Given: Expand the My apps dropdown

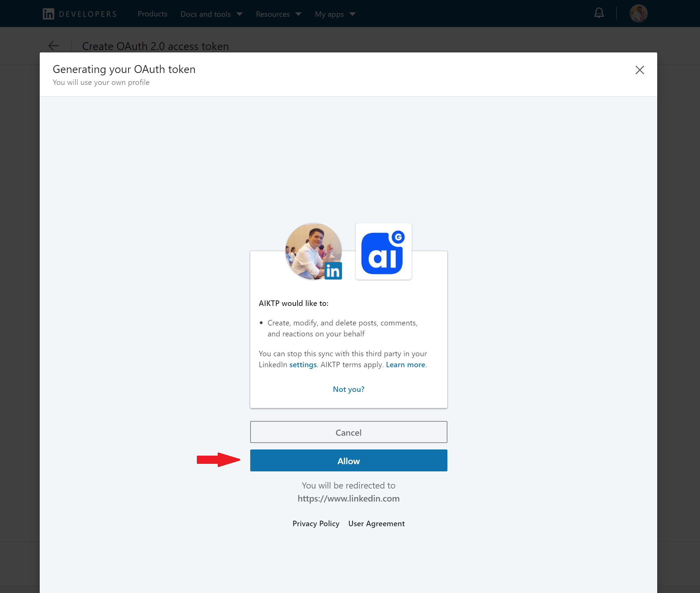Looking at the screenshot, I should pos(335,14).
